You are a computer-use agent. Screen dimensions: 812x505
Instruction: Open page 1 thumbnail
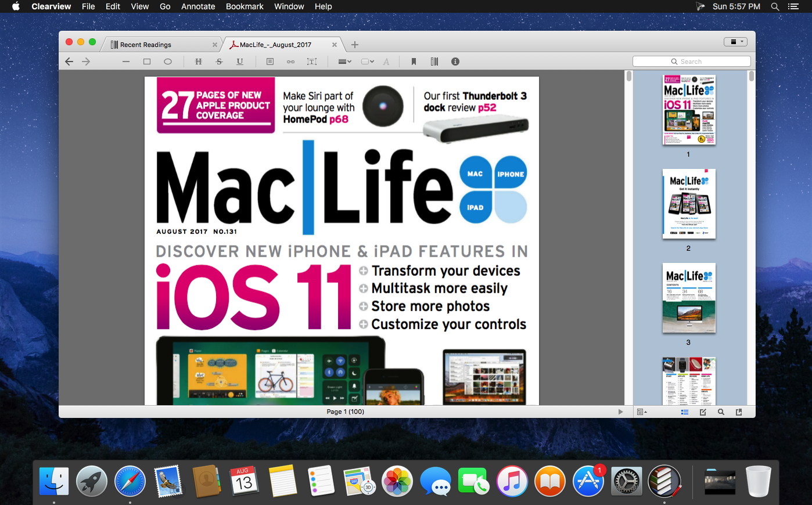coord(689,110)
